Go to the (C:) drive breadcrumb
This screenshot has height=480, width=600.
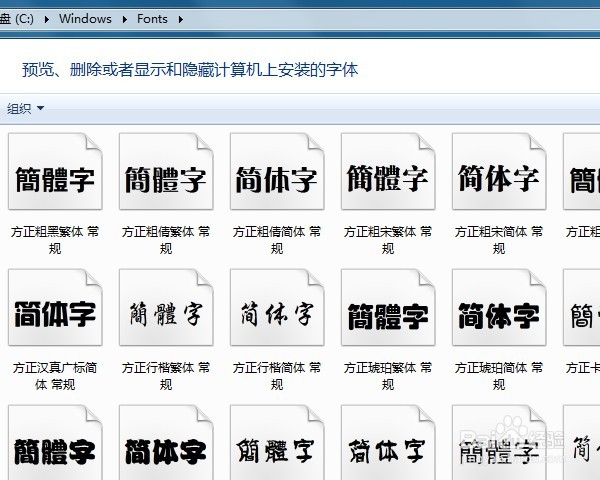coord(17,19)
